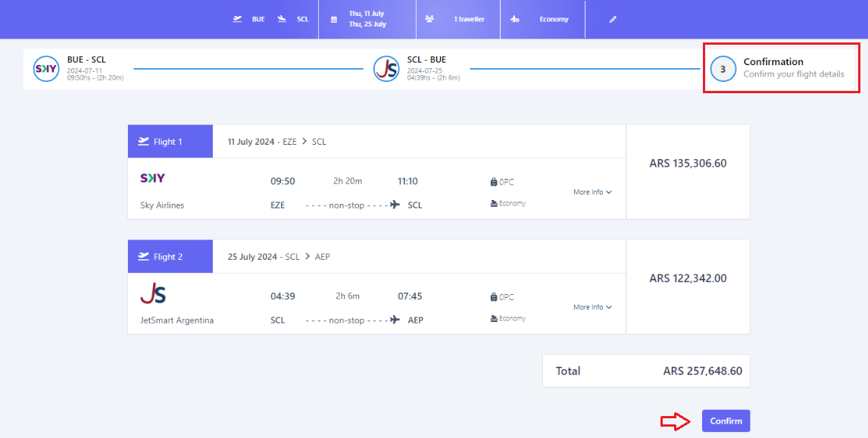Click the baggage icon on Flight 1
The height and width of the screenshot is (438, 868).
click(x=494, y=182)
